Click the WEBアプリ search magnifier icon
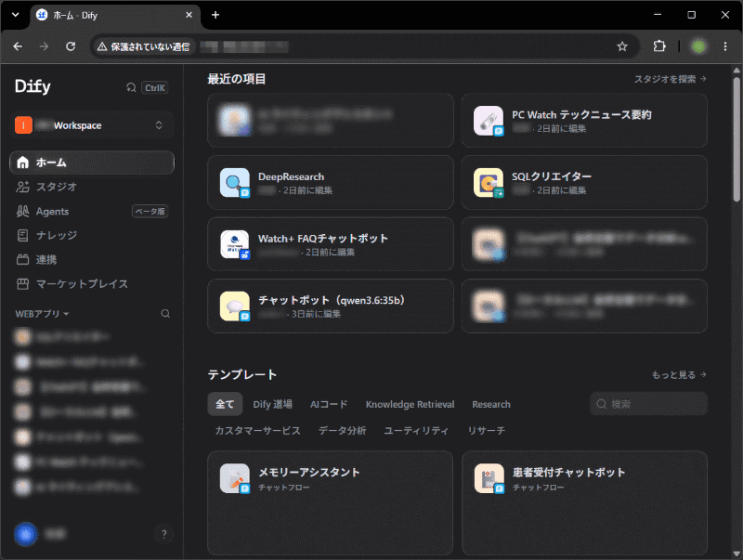Viewport: 743px width, 560px height. coord(165,314)
